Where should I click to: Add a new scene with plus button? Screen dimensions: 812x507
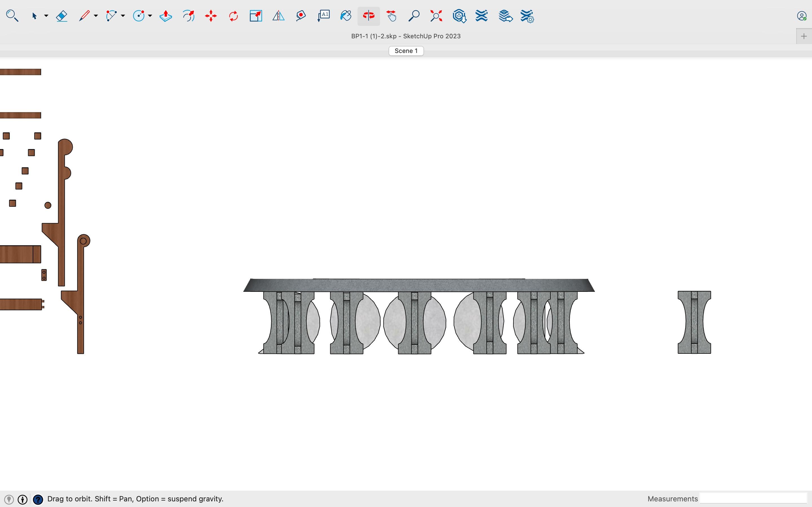[804, 36]
